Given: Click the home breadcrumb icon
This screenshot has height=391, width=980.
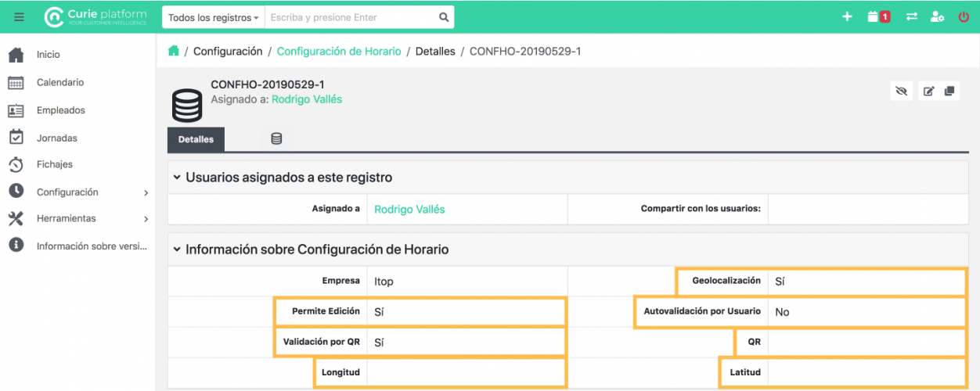Looking at the screenshot, I should [174, 51].
